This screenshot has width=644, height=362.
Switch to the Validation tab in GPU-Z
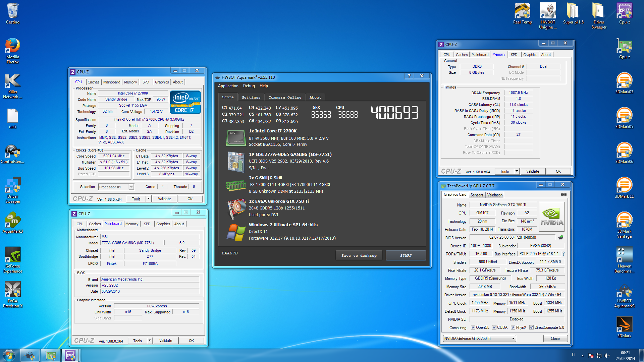point(495,195)
